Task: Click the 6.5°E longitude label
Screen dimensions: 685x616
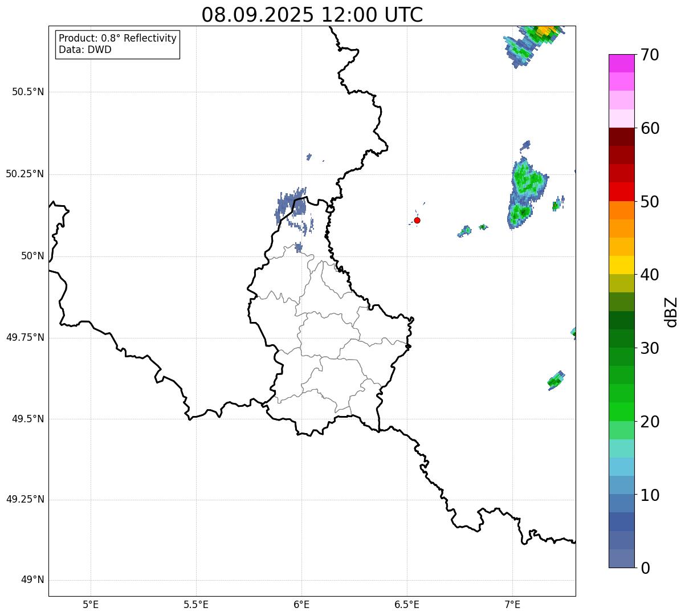Action: [x=407, y=605]
